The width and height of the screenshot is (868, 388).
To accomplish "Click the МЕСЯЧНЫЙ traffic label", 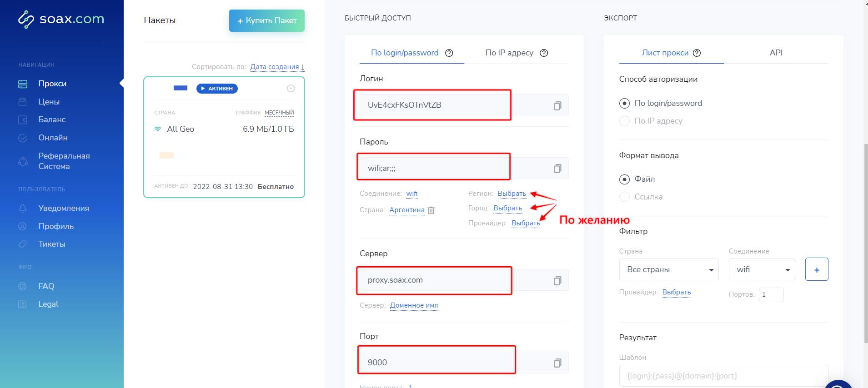I will [279, 113].
